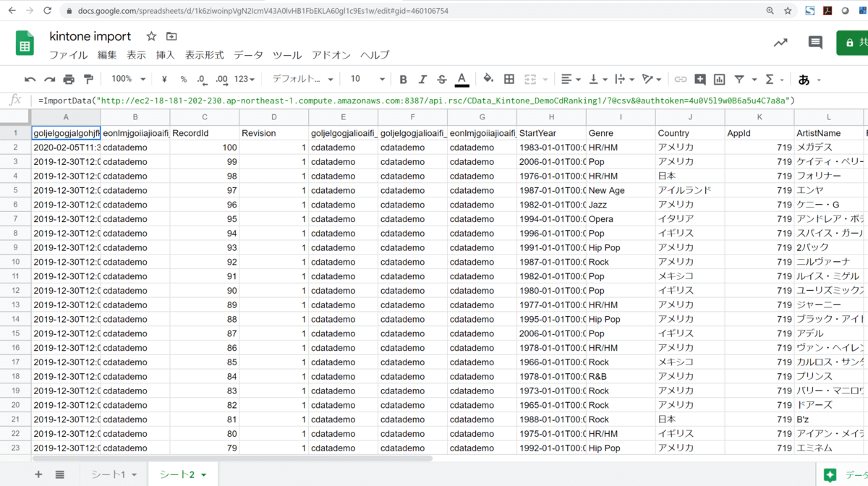Select cell with Genre value New Age
Viewport: 868px width, 486px height.
coord(620,190)
